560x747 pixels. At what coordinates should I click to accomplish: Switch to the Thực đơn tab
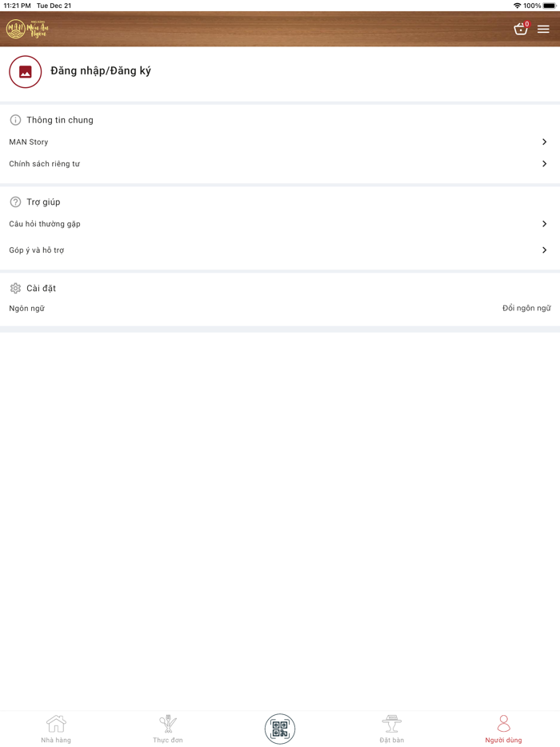coord(168,729)
